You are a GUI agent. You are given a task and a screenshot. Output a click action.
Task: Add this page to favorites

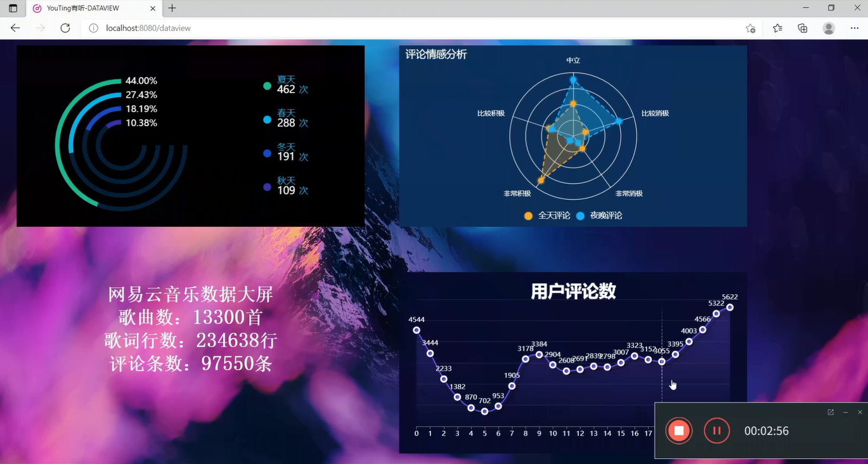750,28
